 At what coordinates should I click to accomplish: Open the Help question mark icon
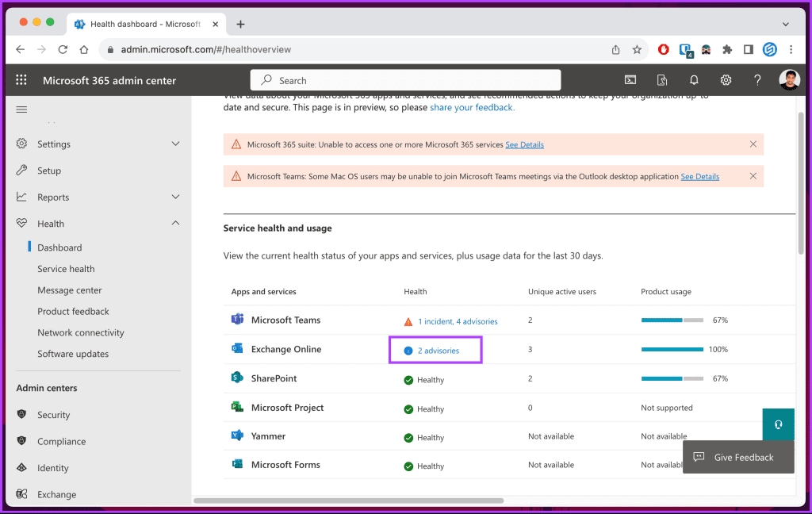click(x=756, y=79)
